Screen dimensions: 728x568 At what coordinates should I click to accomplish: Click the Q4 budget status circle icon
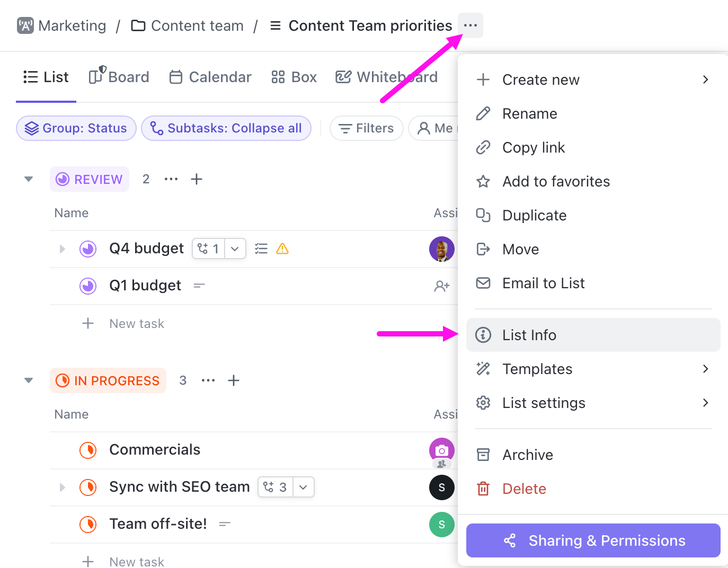click(x=88, y=248)
